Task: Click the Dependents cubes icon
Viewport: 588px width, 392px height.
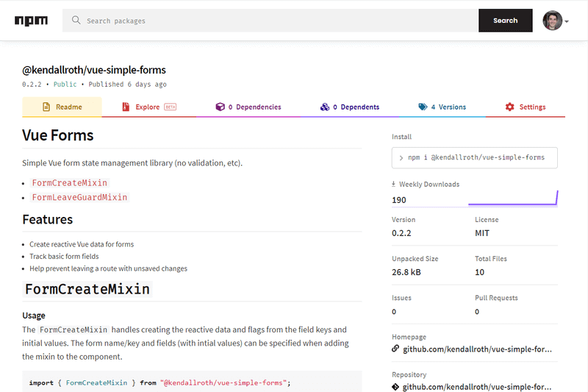Action: click(x=325, y=107)
